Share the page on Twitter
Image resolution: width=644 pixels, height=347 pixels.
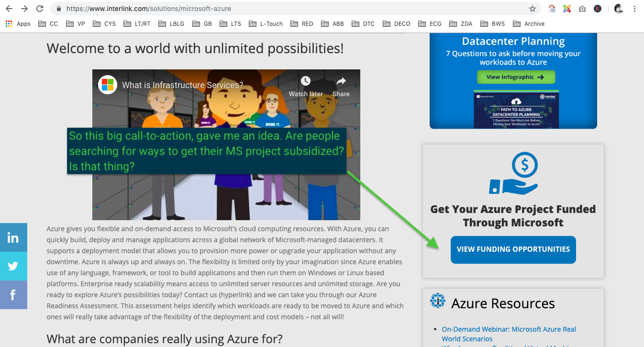click(13, 266)
